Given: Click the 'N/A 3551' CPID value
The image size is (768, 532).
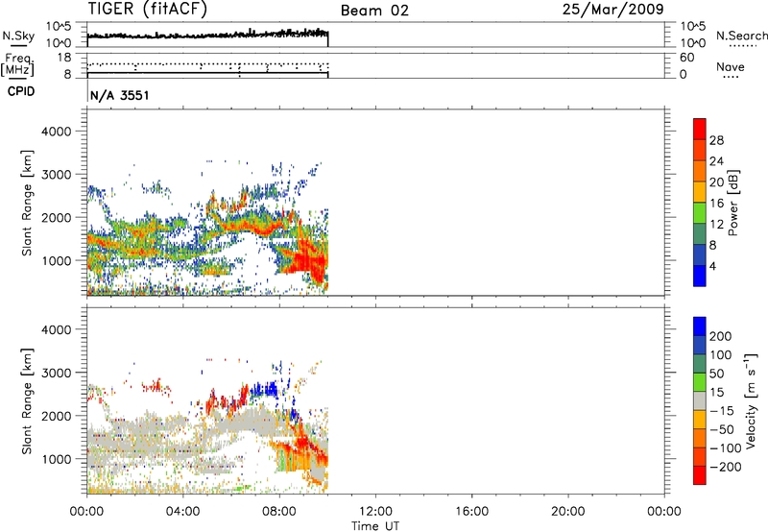Looking at the screenshot, I should (x=119, y=95).
